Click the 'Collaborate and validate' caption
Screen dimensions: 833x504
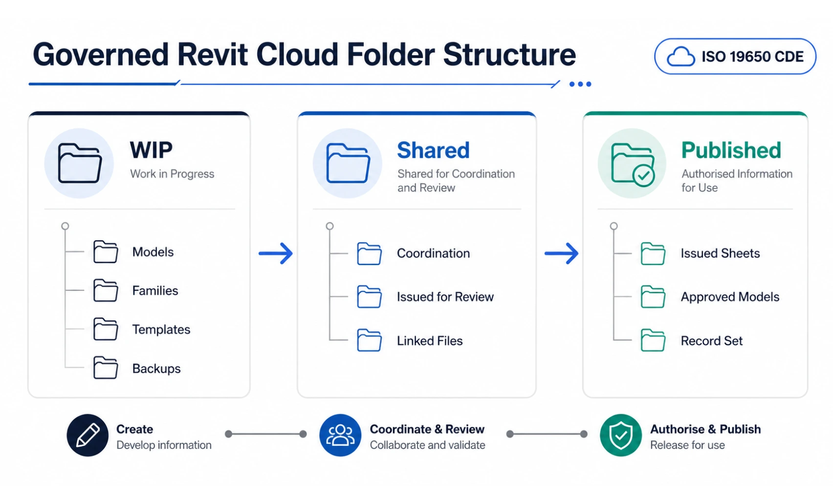point(428,445)
